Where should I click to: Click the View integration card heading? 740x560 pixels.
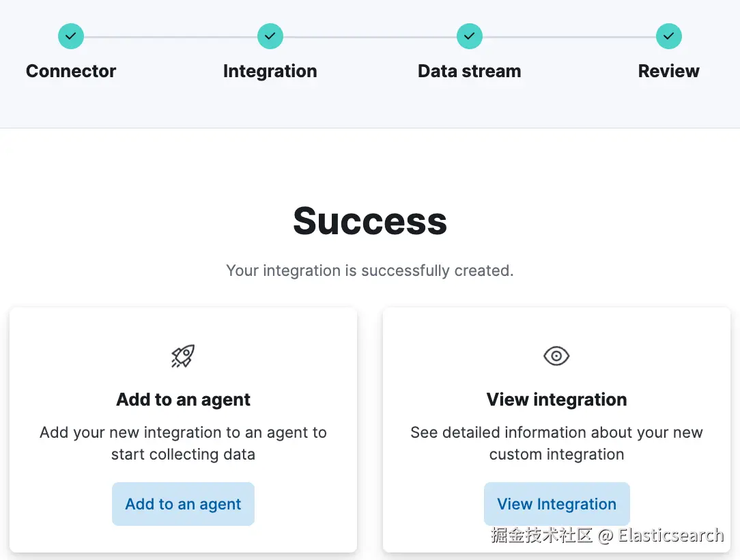(557, 400)
